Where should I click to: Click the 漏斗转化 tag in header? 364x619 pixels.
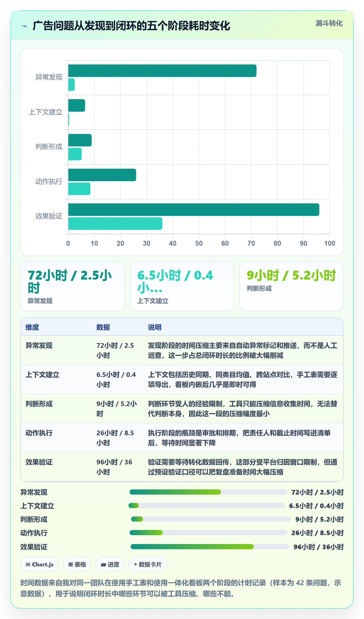coord(329,23)
